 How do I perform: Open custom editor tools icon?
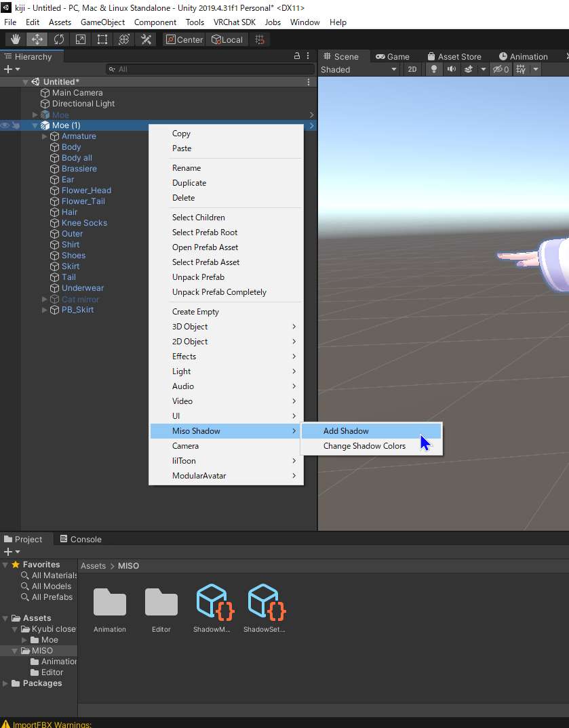pyautogui.click(x=146, y=39)
